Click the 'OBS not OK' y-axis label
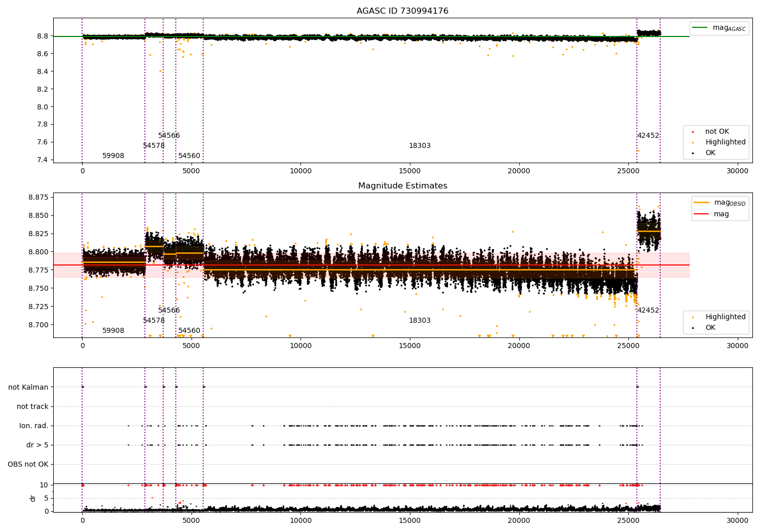Viewport: 760px width, 532px height. click(x=28, y=464)
